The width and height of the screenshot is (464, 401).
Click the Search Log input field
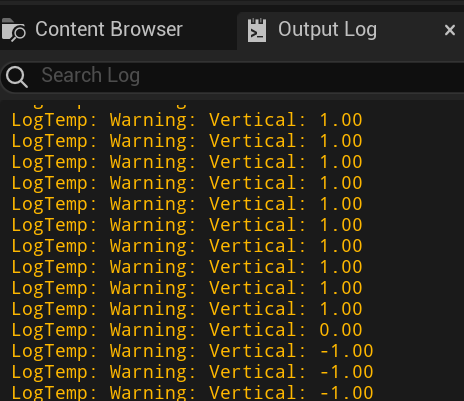pyautogui.click(x=233, y=76)
